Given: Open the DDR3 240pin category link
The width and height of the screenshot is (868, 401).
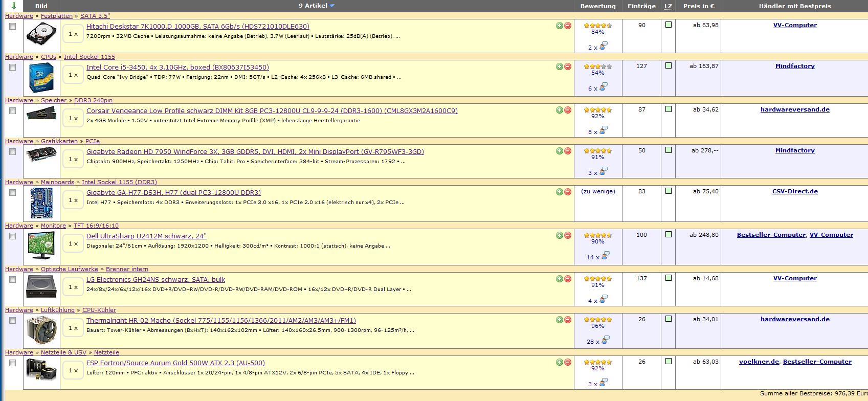Looking at the screenshot, I should (93, 100).
